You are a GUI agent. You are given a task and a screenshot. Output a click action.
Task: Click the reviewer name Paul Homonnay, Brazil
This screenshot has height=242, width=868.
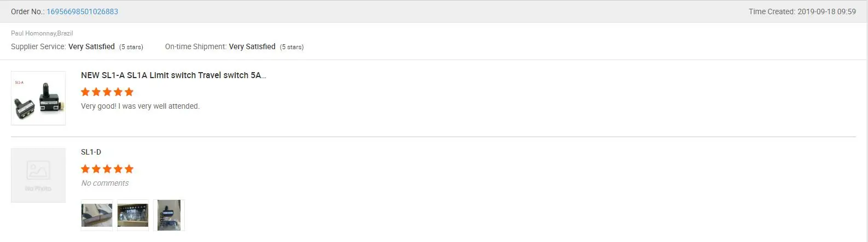pyautogui.click(x=42, y=33)
